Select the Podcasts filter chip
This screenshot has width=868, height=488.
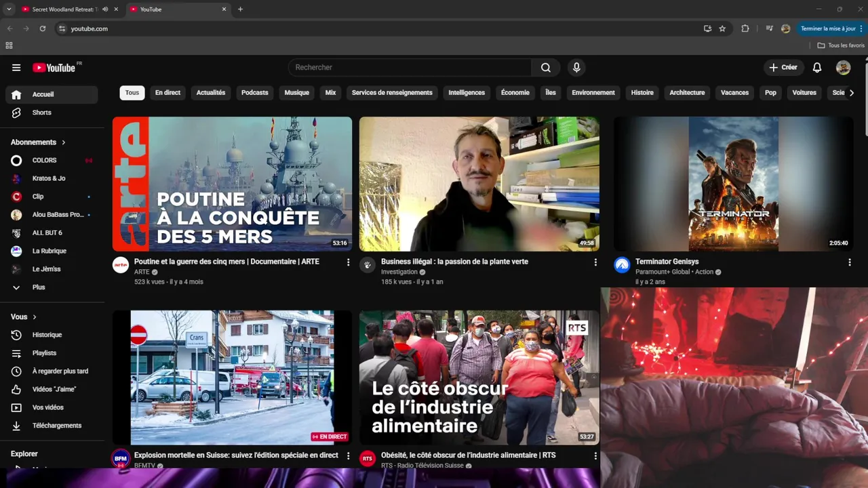(x=255, y=93)
